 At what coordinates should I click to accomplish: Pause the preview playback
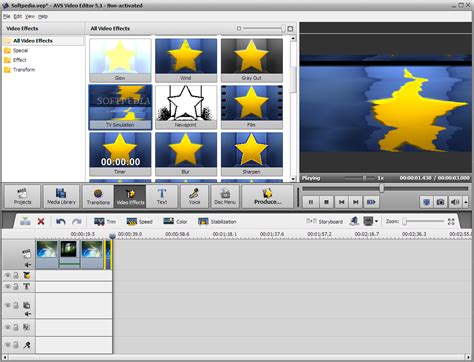(x=311, y=202)
